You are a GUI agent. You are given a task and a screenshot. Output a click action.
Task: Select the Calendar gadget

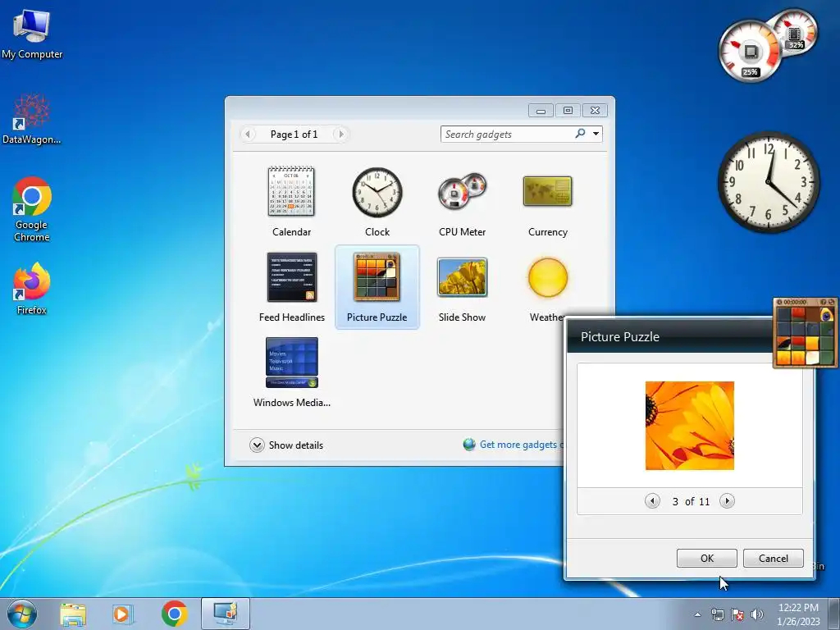pyautogui.click(x=291, y=202)
